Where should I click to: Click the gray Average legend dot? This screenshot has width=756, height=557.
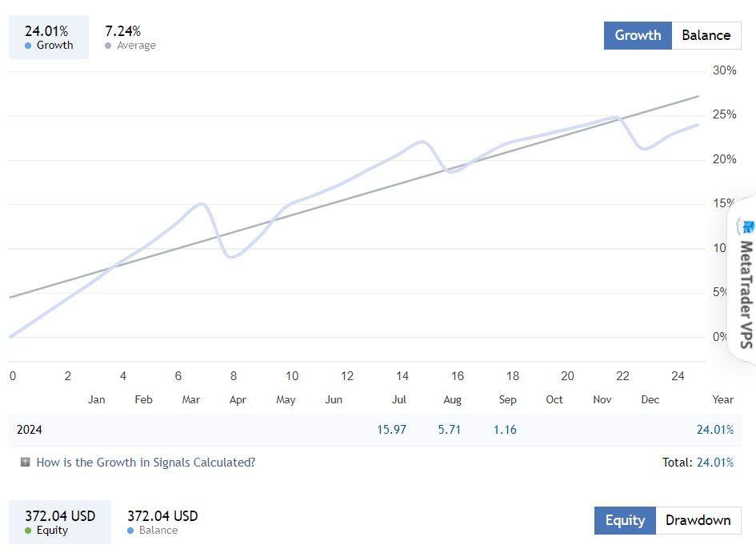[108, 46]
